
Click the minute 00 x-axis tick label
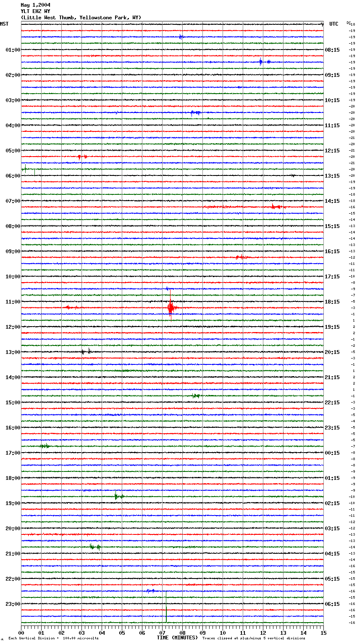(21, 633)
